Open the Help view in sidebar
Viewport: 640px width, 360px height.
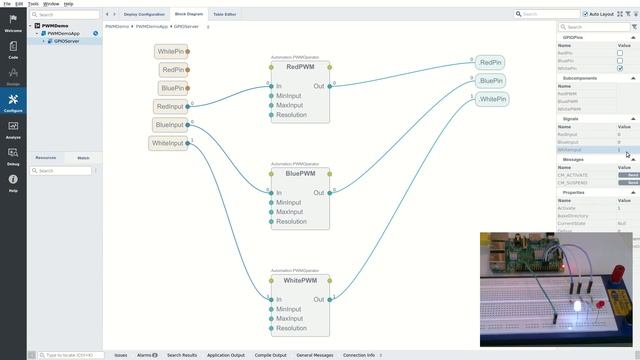click(x=13, y=183)
